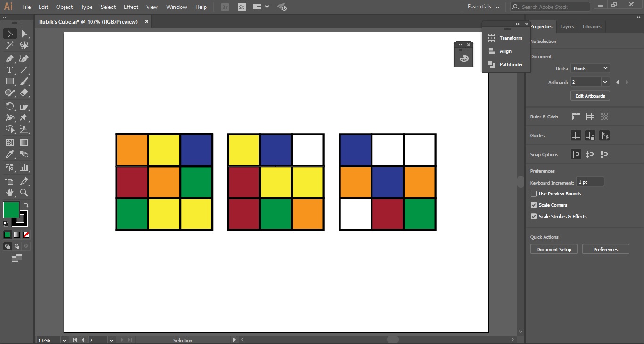Open the Window menu
The height and width of the screenshot is (344, 644).
click(177, 7)
